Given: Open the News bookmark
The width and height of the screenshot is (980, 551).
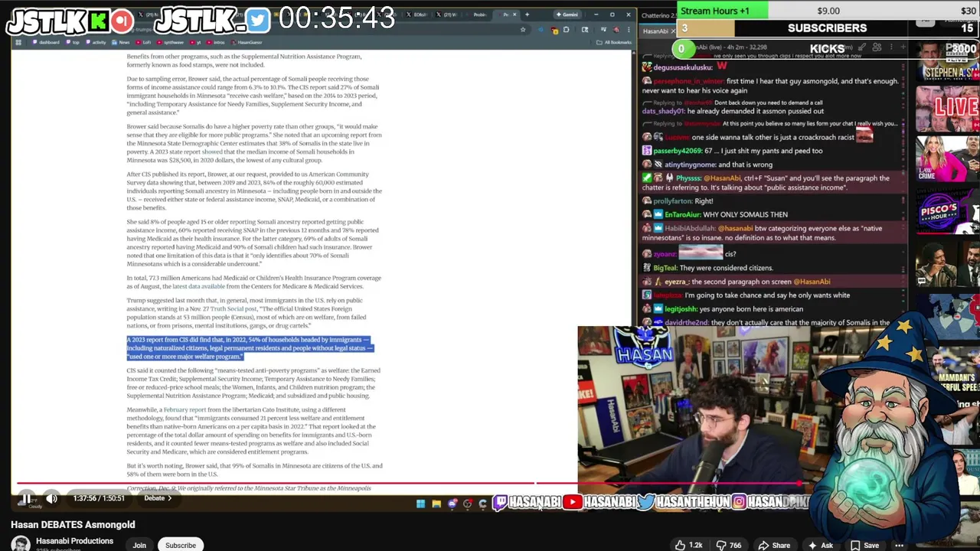Looking at the screenshot, I should click(x=122, y=42).
